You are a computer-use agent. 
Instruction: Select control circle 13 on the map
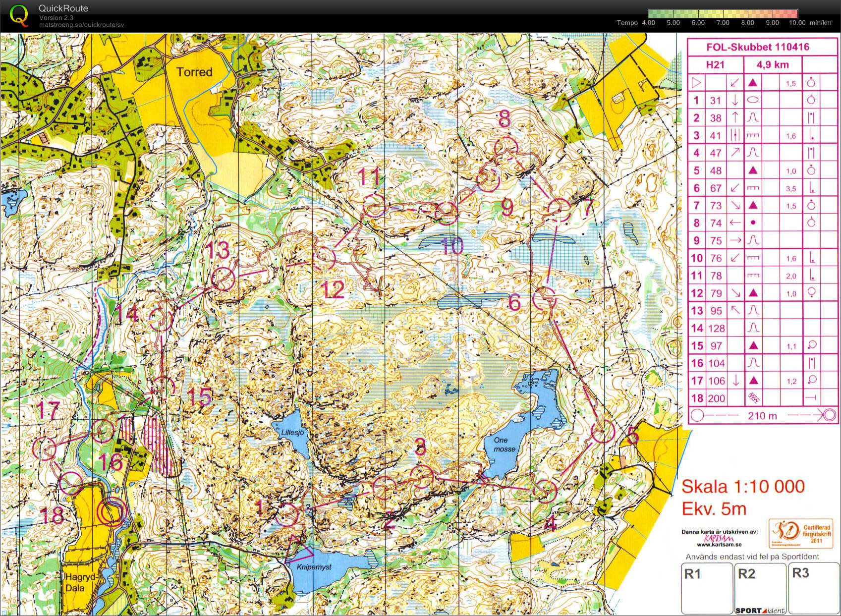[x=223, y=279]
